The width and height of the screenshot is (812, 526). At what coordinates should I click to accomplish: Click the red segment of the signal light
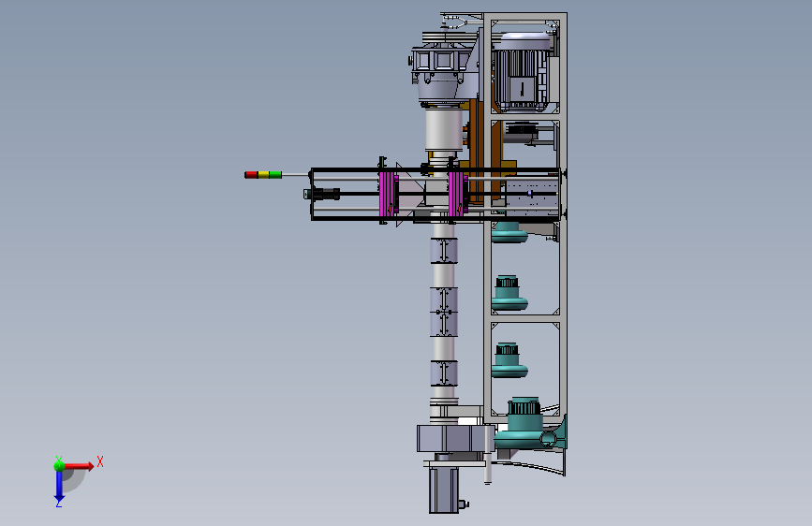(x=251, y=175)
